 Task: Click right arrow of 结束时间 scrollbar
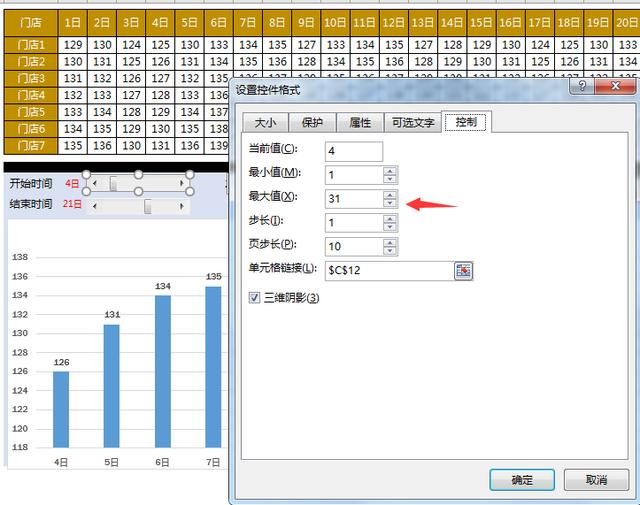182,205
